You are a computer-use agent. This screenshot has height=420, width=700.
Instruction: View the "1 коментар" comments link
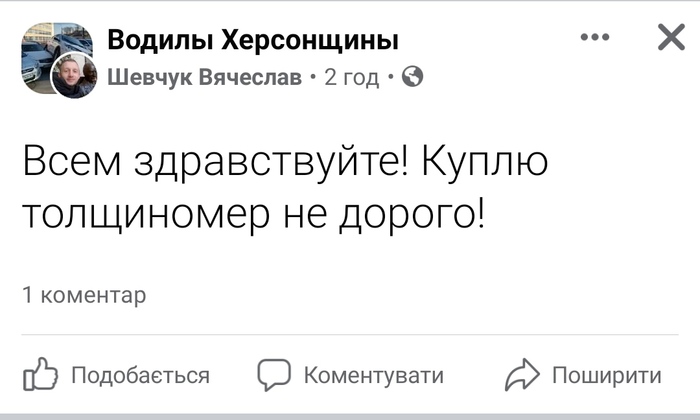(84, 295)
